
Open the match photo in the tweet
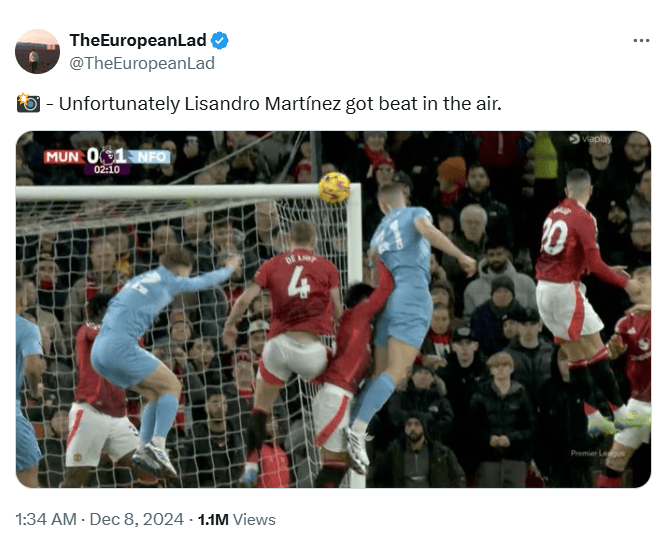click(333, 309)
